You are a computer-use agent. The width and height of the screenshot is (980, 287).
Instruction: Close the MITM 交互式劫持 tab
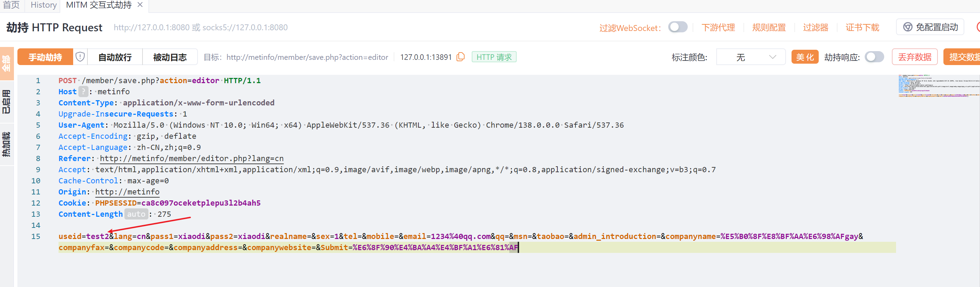[140, 5]
